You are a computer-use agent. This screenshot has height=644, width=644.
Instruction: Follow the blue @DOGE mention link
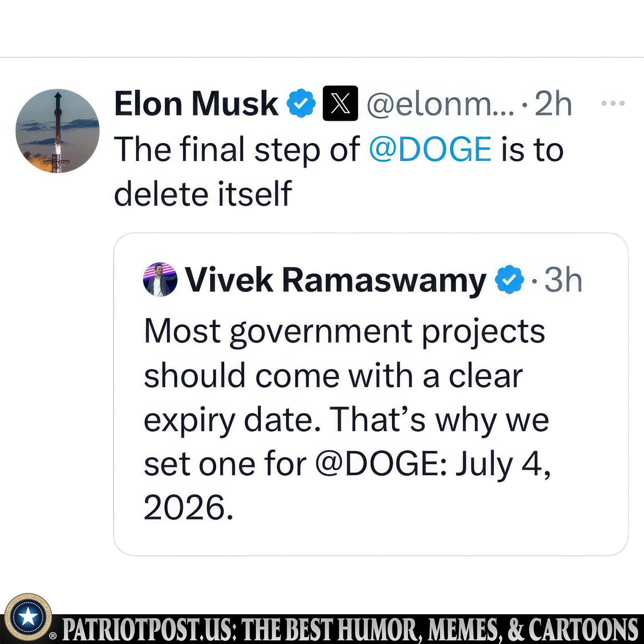pyautogui.click(x=430, y=149)
